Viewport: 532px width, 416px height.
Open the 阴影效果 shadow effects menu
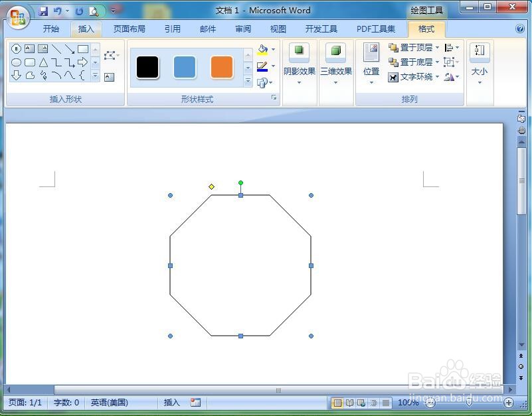tap(300, 64)
